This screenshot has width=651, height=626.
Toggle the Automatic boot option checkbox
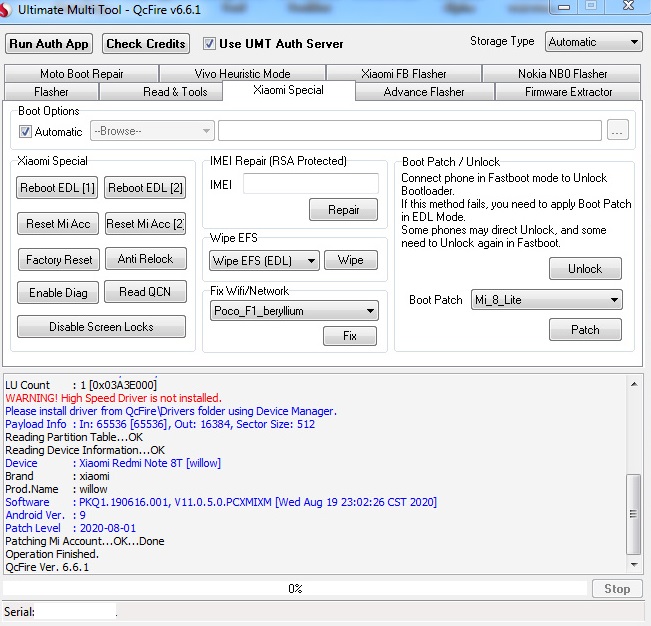tap(25, 132)
